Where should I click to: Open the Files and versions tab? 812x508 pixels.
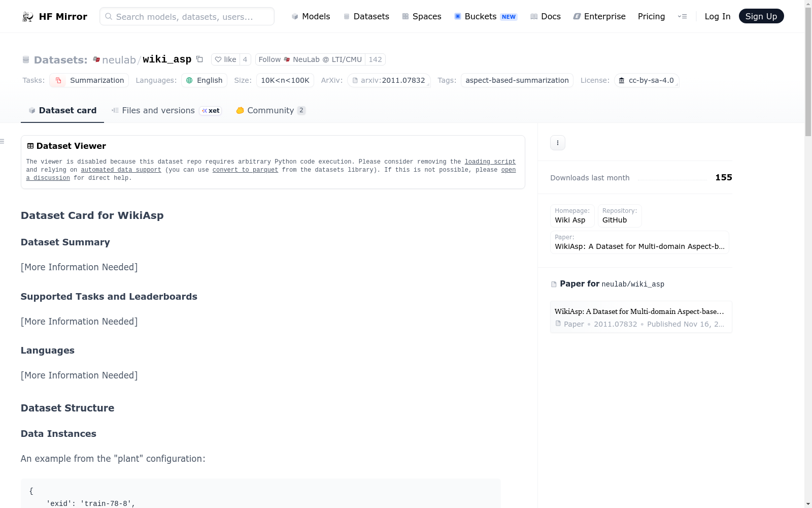coord(166,111)
